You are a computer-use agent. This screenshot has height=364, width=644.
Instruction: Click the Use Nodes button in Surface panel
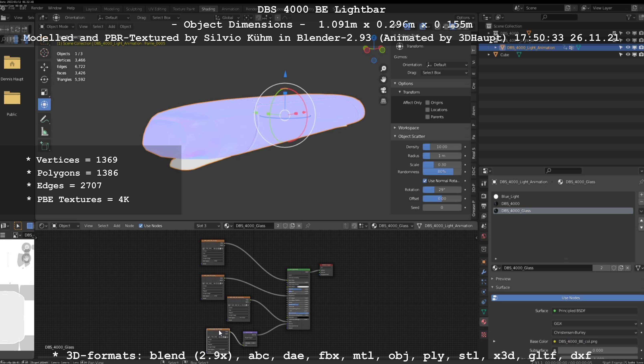567,298
